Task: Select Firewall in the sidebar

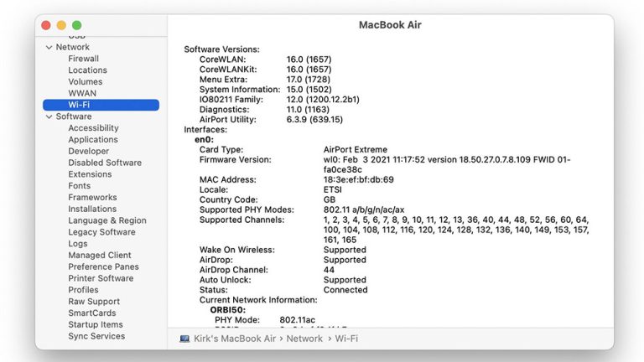Action: [x=83, y=59]
